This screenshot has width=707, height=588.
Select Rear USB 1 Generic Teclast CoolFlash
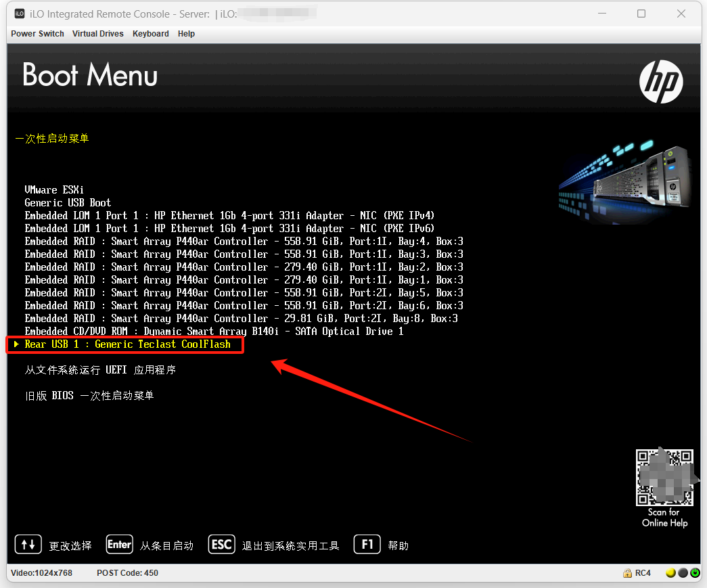127,344
